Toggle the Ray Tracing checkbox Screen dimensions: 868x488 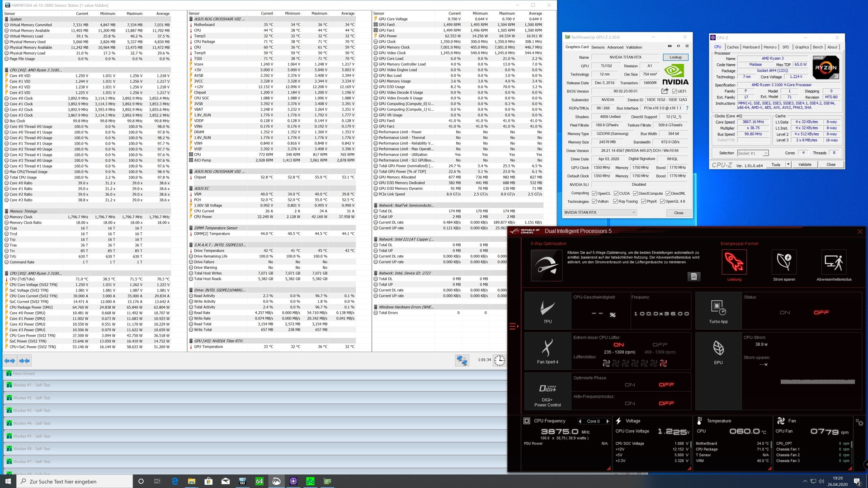pyautogui.click(x=615, y=202)
